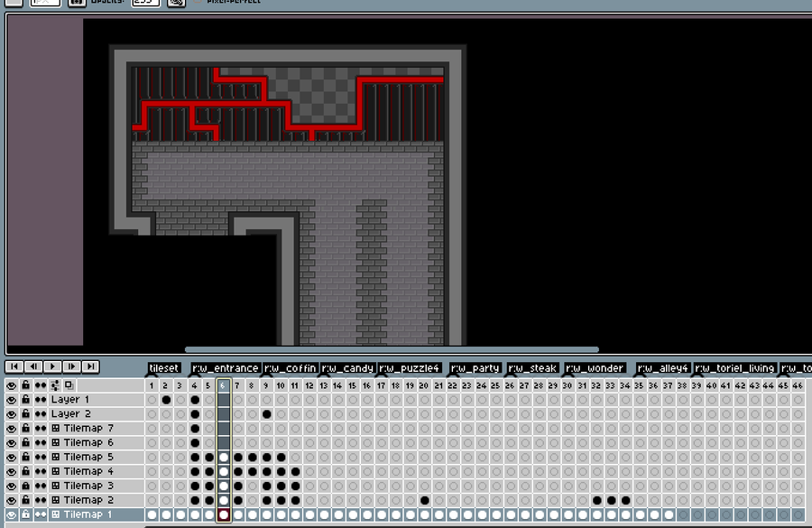Go to the previous frame

tap(33, 366)
